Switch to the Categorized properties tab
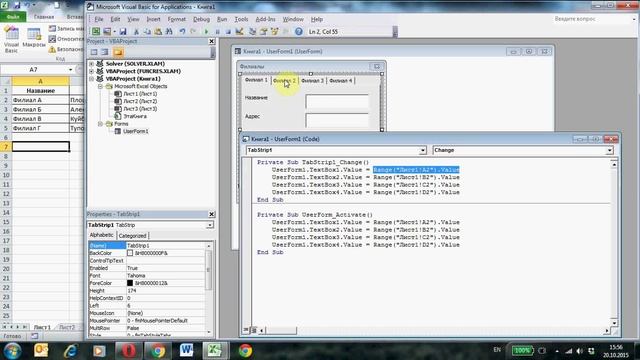 (x=133, y=236)
